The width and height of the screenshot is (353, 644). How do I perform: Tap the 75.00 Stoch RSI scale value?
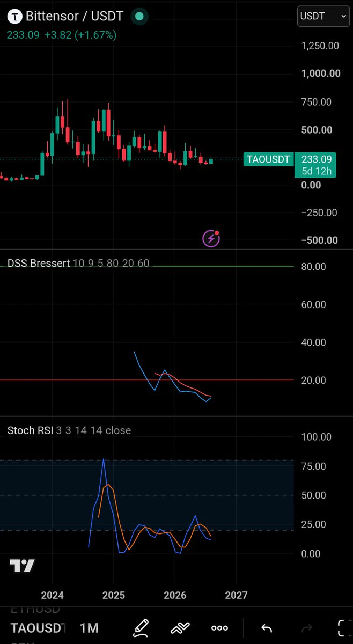click(314, 466)
